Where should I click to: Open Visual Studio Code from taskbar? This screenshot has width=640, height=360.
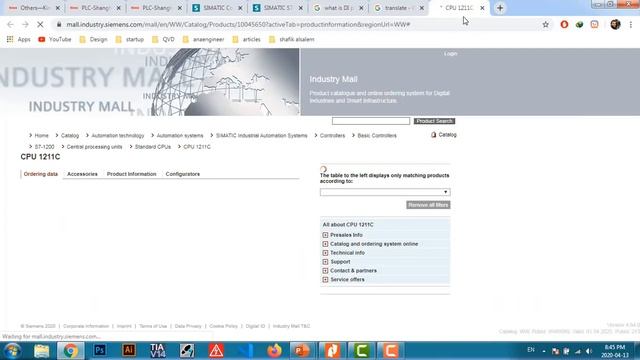(x=245, y=351)
